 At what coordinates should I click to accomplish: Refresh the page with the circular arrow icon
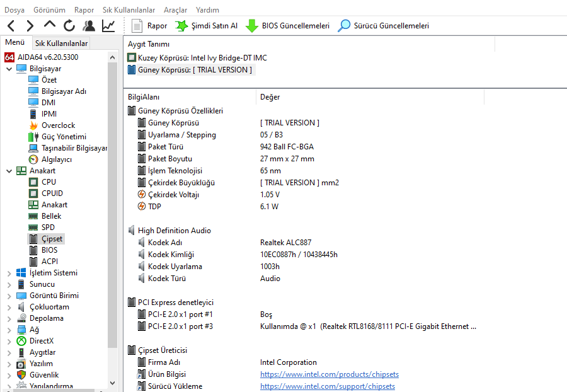pyautogui.click(x=69, y=26)
